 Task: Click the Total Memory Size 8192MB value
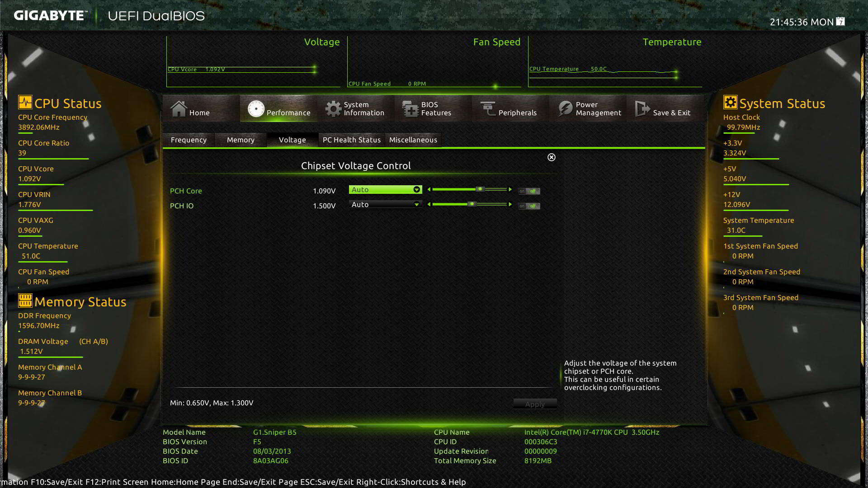[538, 460]
